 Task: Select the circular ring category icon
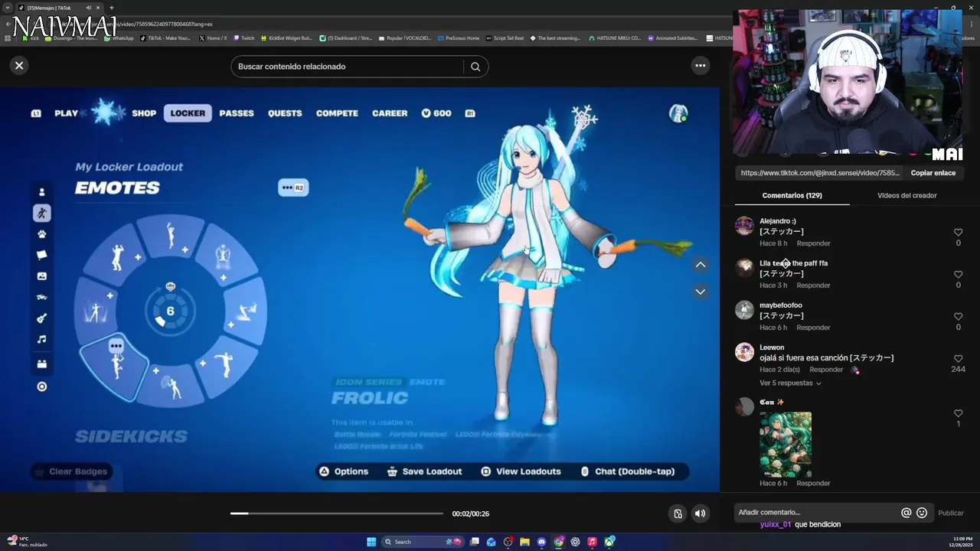42,386
